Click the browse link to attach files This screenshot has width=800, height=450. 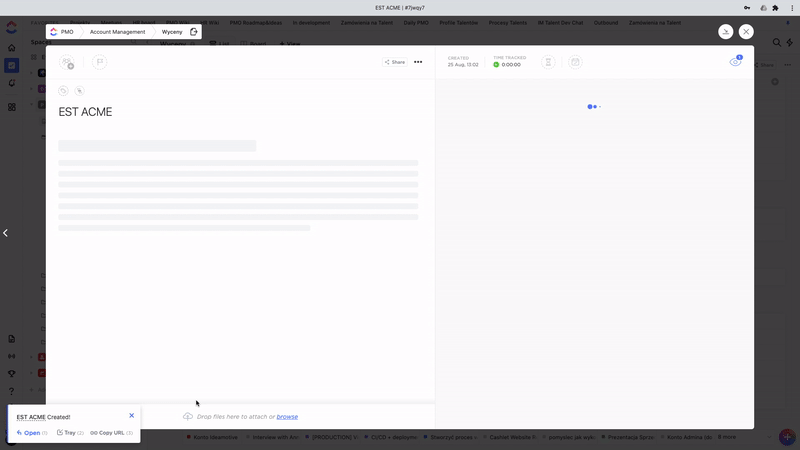287,417
